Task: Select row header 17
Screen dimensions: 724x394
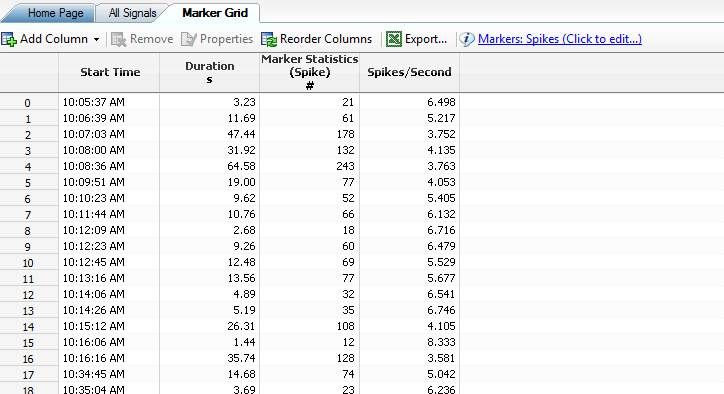Action: [x=29, y=375]
